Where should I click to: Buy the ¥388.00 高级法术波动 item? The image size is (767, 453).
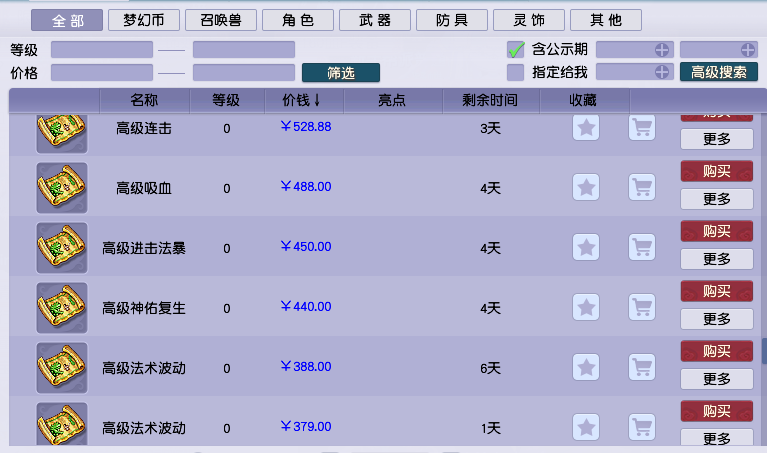[717, 351]
